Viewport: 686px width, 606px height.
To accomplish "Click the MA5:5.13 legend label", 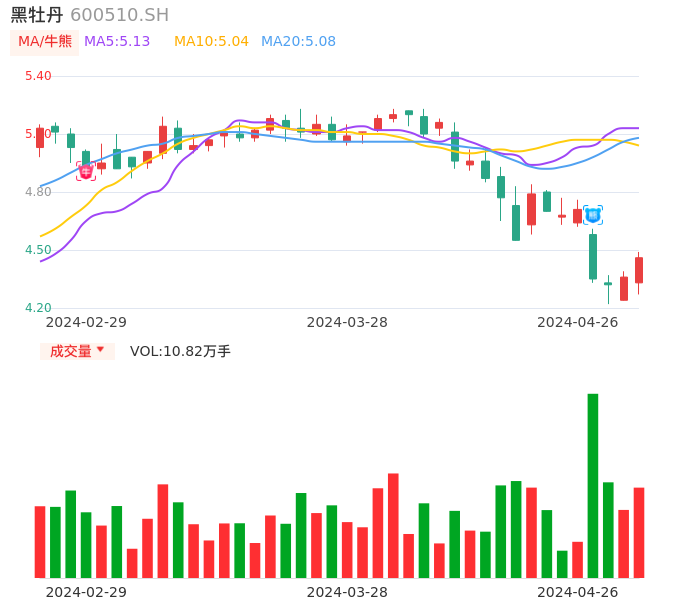I will [x=117, y=42].
